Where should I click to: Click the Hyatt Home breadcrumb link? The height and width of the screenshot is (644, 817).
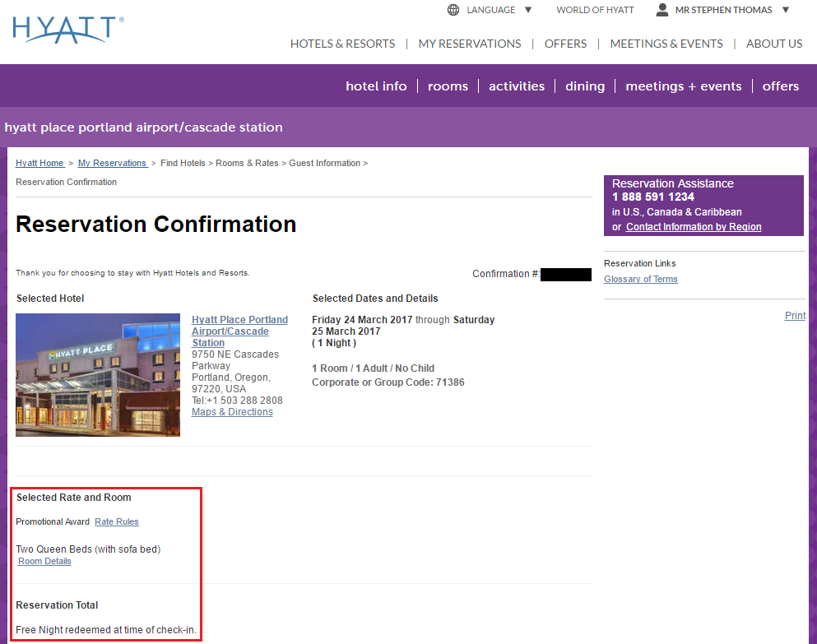pos(39,163)
